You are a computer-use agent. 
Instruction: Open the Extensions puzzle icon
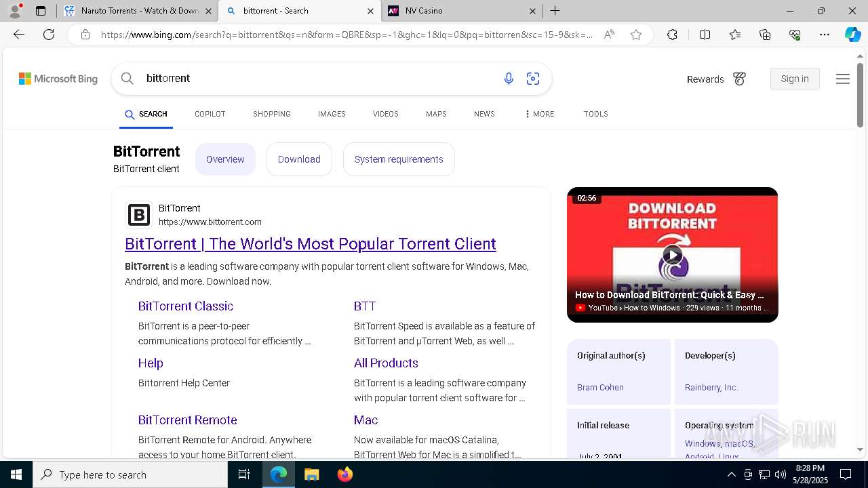coord(672,35)
